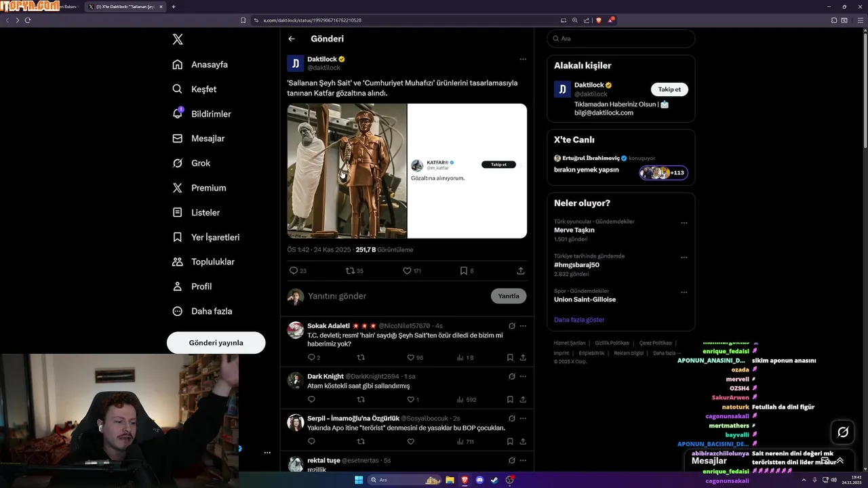Click the Yanıtını gönder reply field
This screenshot has height=488, width=868.
click(x=397, y=296)
